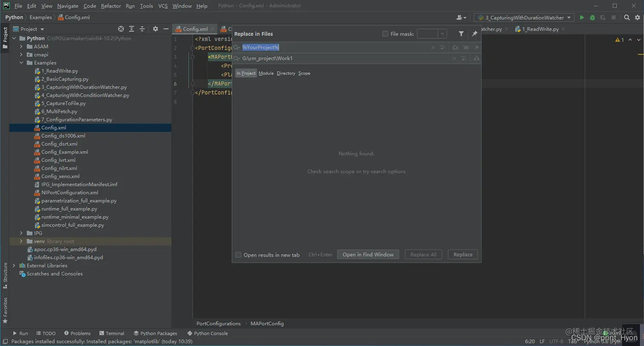
Task: Expand the IPG folder
Action: [x=21, y=233]
